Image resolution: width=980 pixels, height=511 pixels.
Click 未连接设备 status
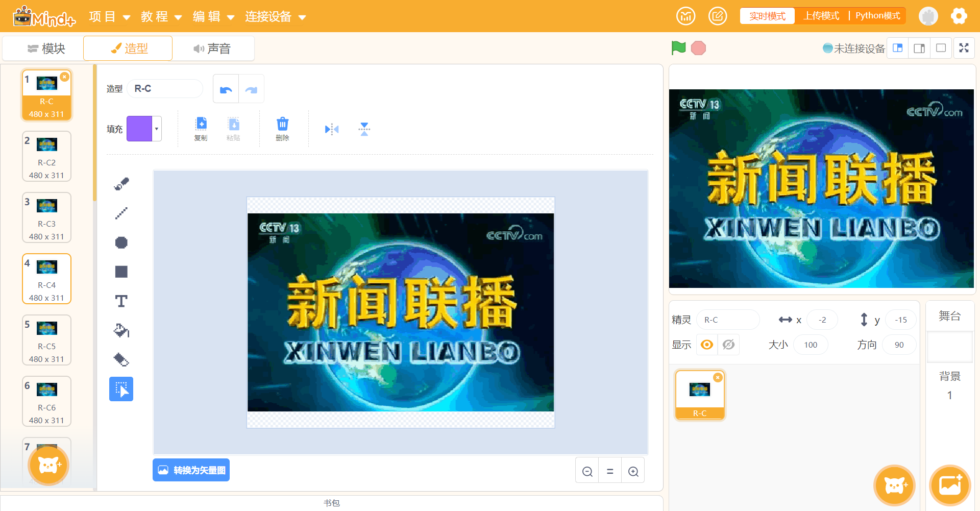coord(854,48)
